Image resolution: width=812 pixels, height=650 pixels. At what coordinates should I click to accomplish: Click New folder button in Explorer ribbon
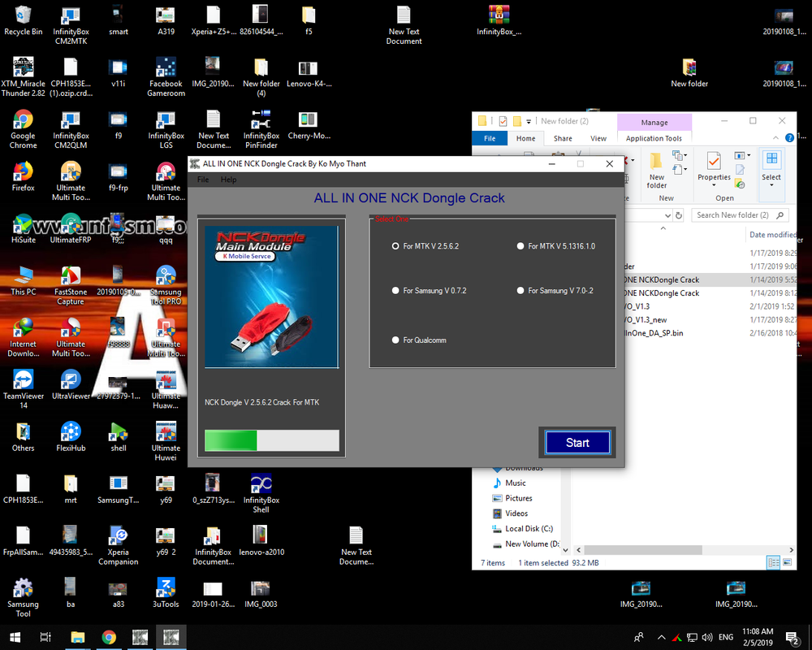[x=656, y=171]
